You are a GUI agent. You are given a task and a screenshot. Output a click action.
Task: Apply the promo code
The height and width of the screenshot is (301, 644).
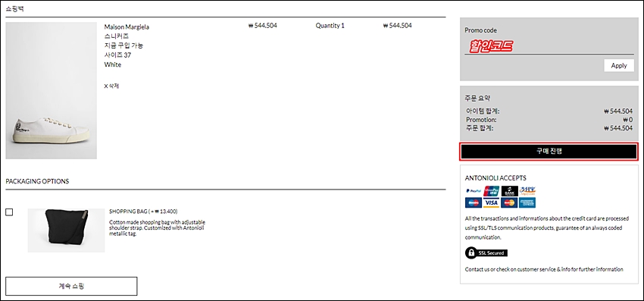tap(618, 65)
